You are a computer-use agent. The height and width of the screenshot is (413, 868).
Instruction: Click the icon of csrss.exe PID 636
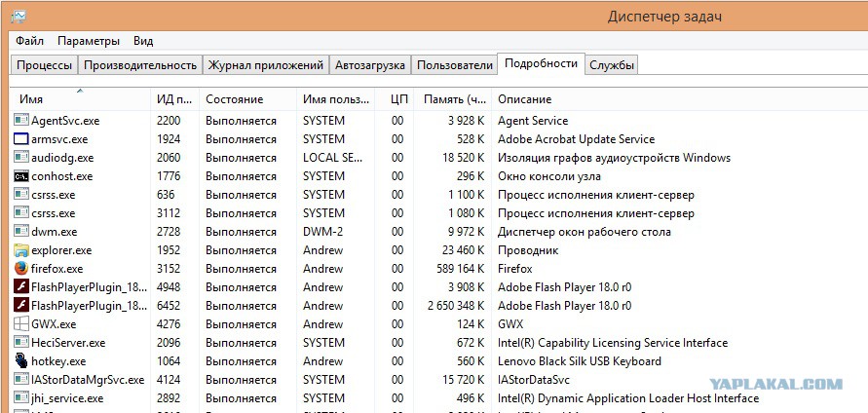[x=21, y=194]
